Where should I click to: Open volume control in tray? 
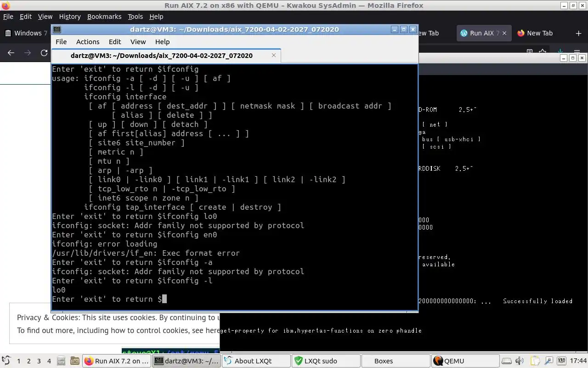[x=520, y=361]
